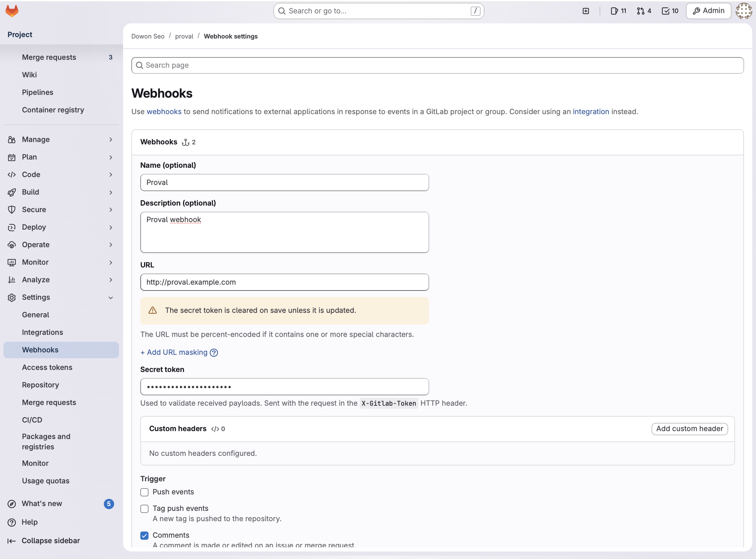The width and height of the screenshot is (756, 559).
Task: Click the Deploy icon in sidebar
Action: point(12,227)
